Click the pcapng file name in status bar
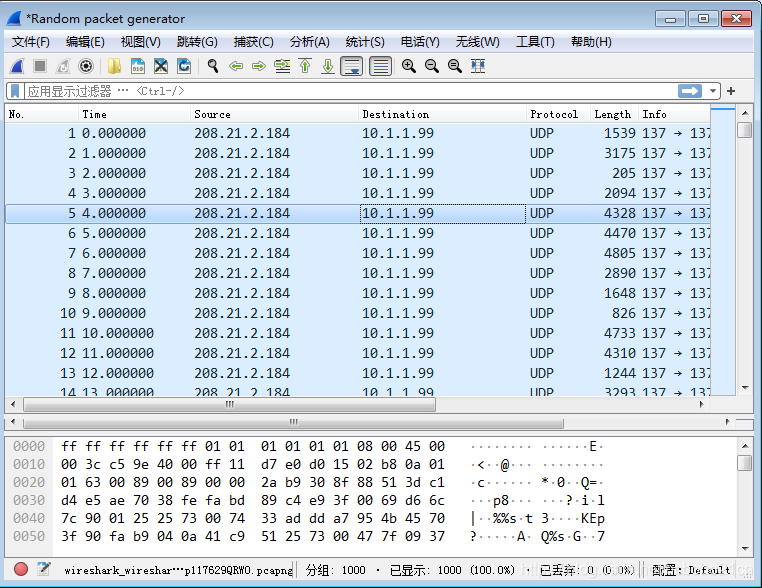The image size is (762, 588). [x=178, y=571]
